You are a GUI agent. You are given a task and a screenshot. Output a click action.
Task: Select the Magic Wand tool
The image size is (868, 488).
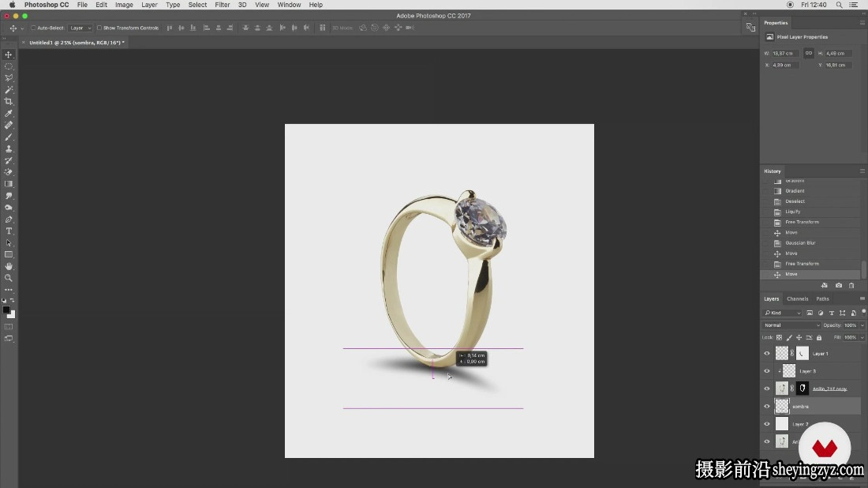pos(9,90)
